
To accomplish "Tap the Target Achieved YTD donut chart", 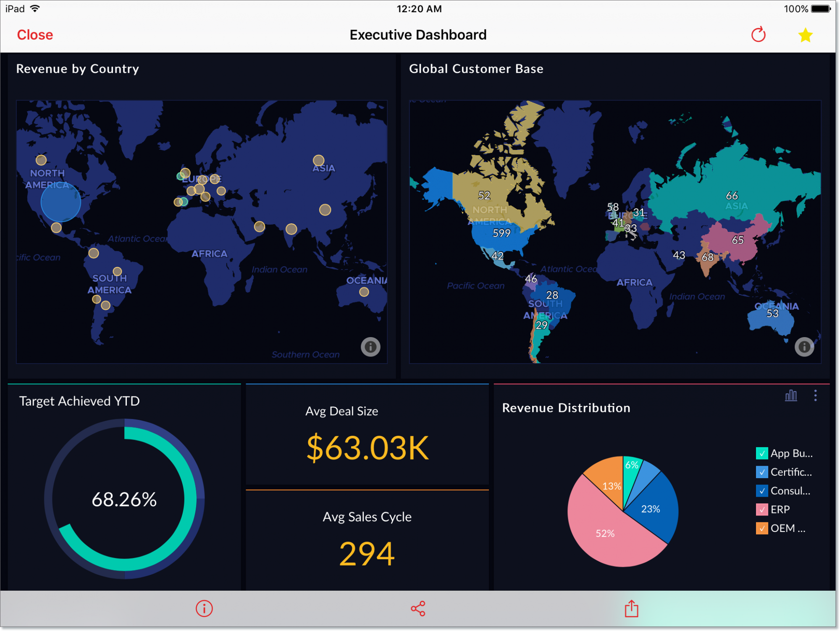I will click(x=124, y=500).
